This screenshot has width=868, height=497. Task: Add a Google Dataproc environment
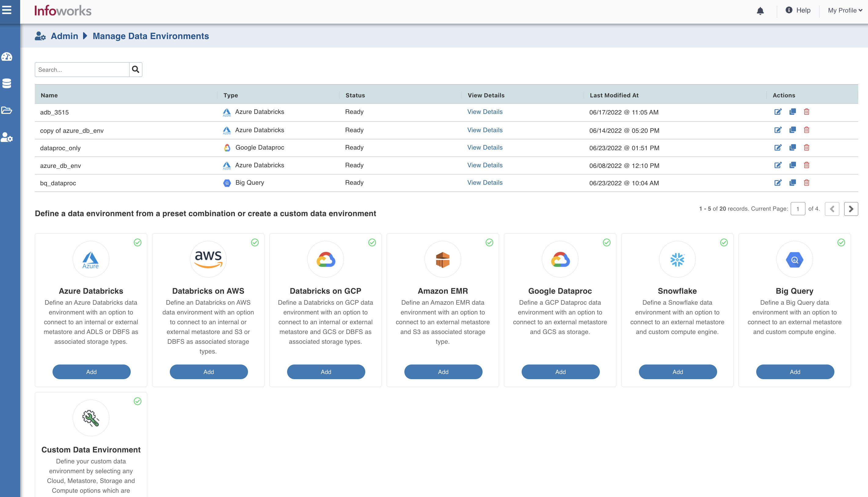point(560,372)
